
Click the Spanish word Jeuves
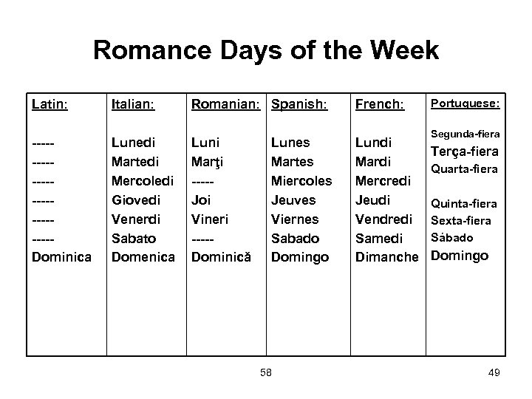293,199
